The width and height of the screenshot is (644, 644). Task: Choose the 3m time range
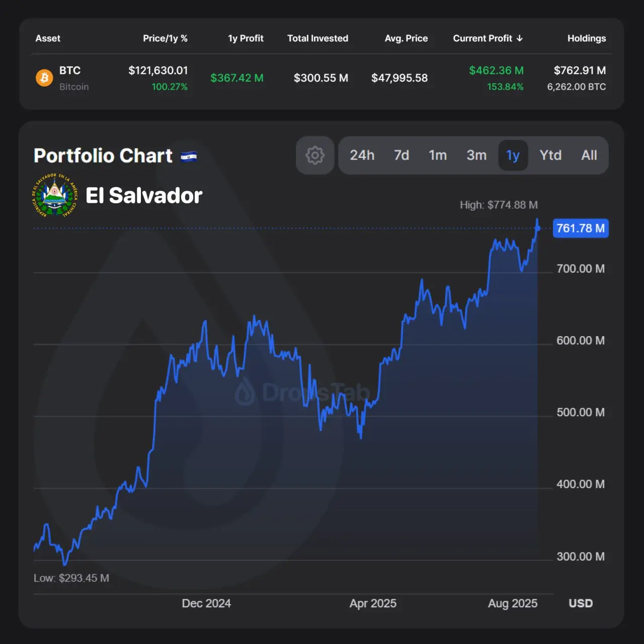[476, 155]
